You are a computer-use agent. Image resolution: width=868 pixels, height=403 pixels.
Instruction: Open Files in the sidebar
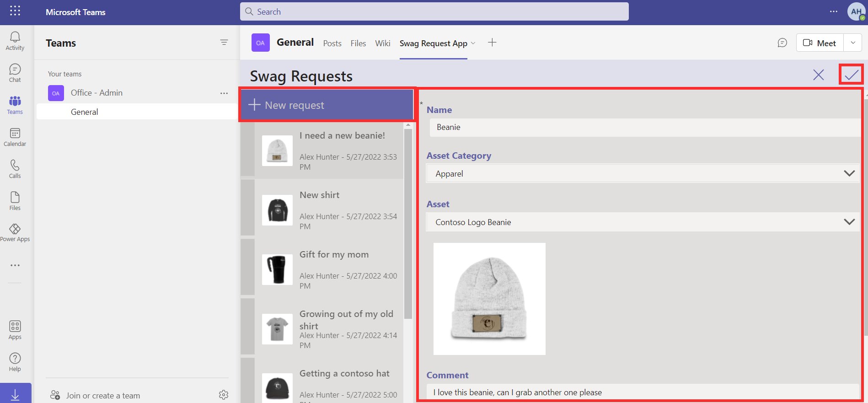(x=15, y=201)
